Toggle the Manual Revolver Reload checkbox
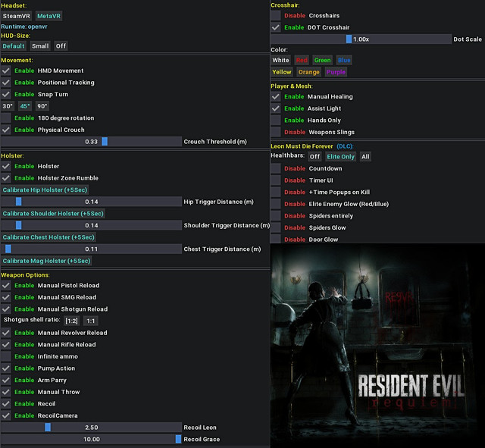Viewport: 485px width, 448px height. [6, 333]
